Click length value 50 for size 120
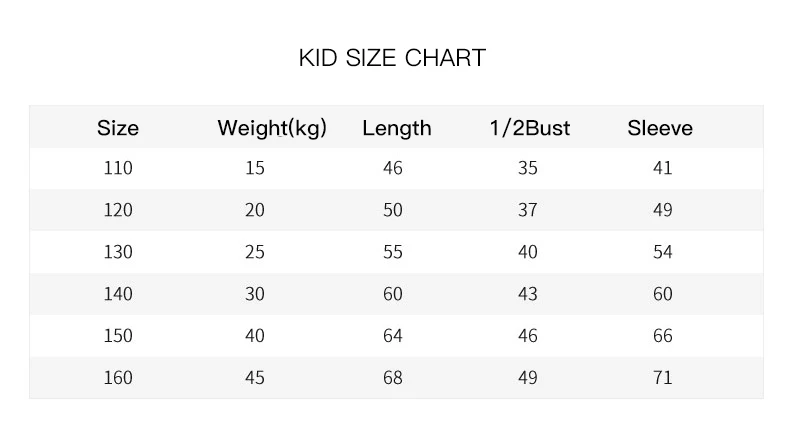 (393, 210)
